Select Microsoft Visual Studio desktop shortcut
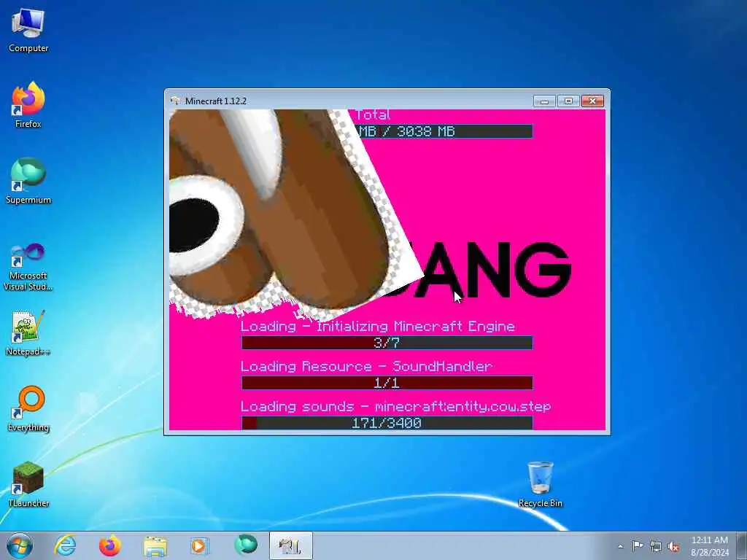Viewport: 747px width, 560px height. click(28, 267)
